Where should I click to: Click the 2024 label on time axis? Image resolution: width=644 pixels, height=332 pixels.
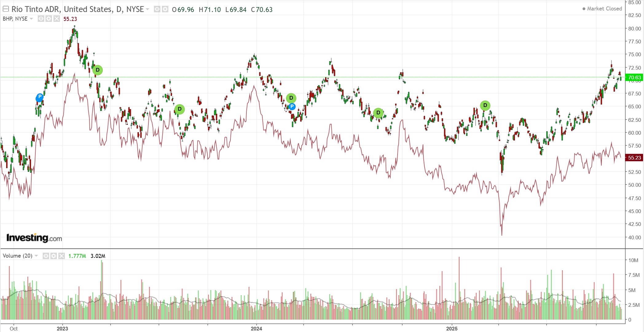click(x=256, y=329)
